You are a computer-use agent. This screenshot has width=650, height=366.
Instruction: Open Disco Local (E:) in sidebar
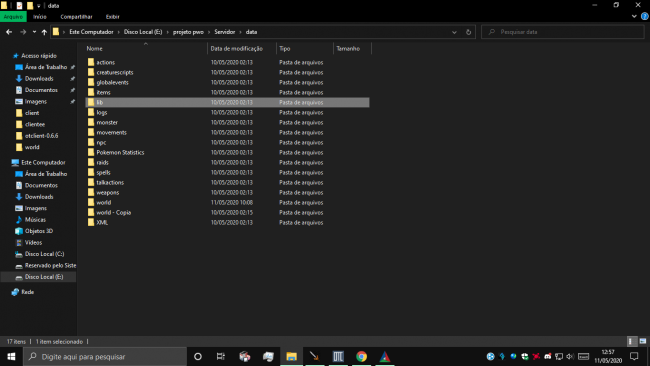point(44,277)
